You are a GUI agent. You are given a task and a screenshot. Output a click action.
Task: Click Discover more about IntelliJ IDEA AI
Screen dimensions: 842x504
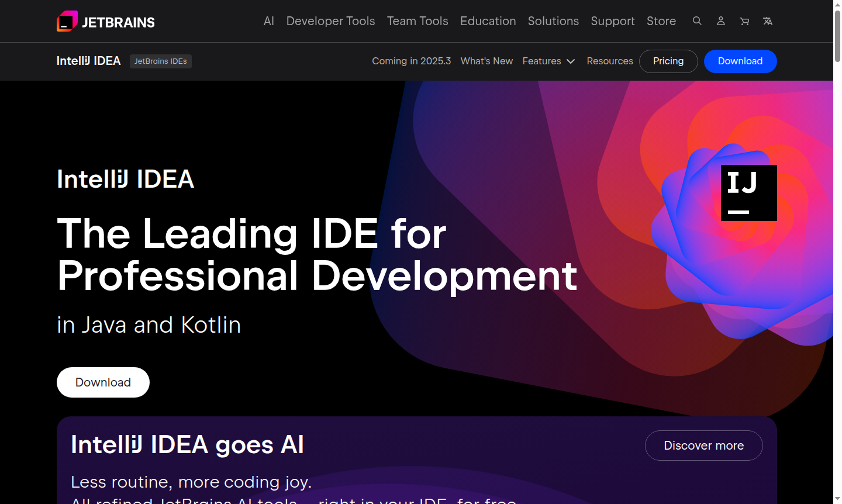click(x=703, y=445)
